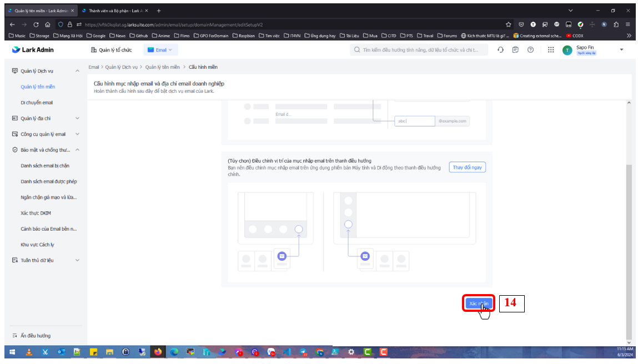Click Ẩn điều hướng to hide navigation

click(31, 336)
